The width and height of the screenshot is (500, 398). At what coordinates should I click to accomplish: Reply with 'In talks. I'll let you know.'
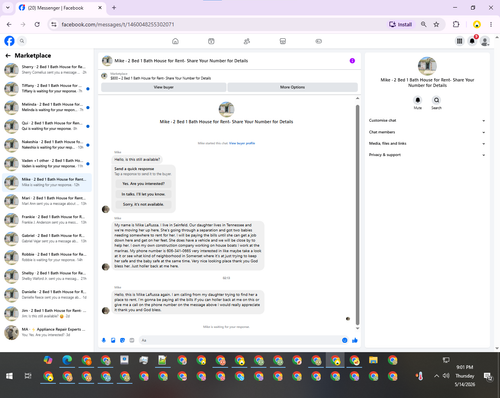tap(143, 194)
